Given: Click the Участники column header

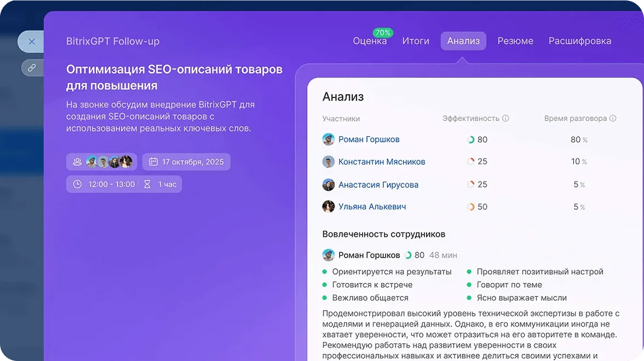Looking at the screenshot, I should (x=341, y=119).
